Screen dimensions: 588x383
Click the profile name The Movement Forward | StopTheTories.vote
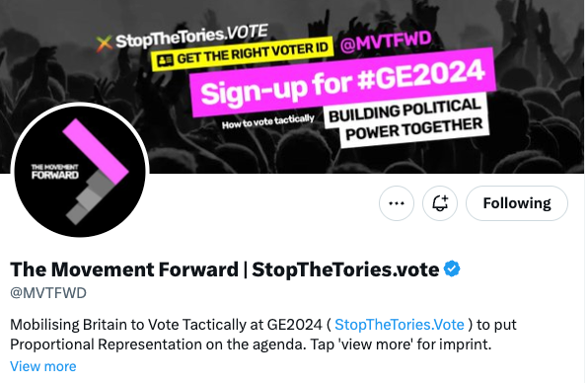tap(225, 269)
